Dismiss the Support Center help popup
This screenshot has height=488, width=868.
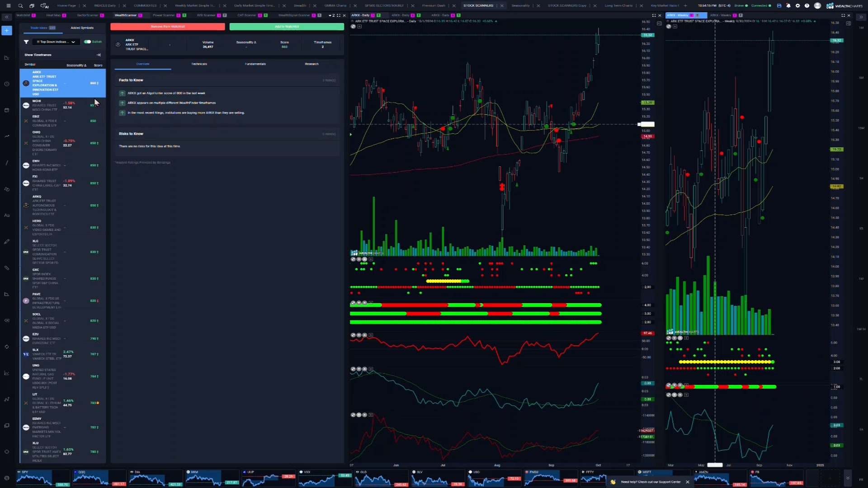click(688, 482)
